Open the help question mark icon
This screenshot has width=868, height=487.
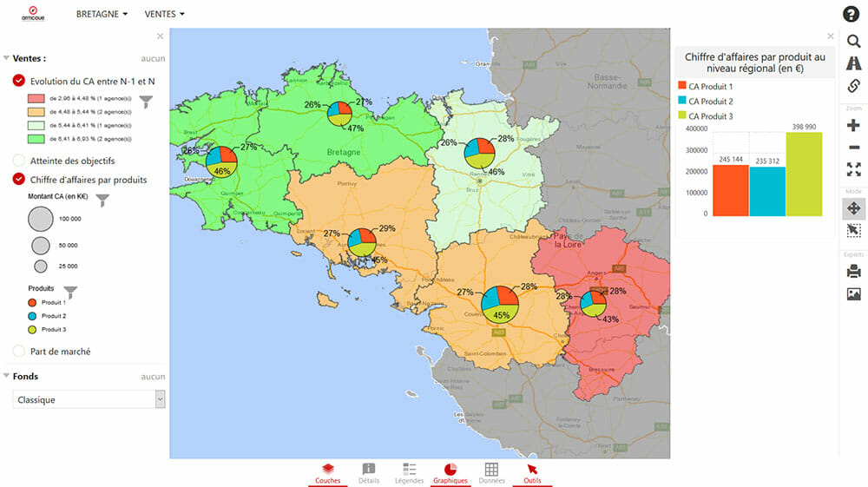[851, 14]
